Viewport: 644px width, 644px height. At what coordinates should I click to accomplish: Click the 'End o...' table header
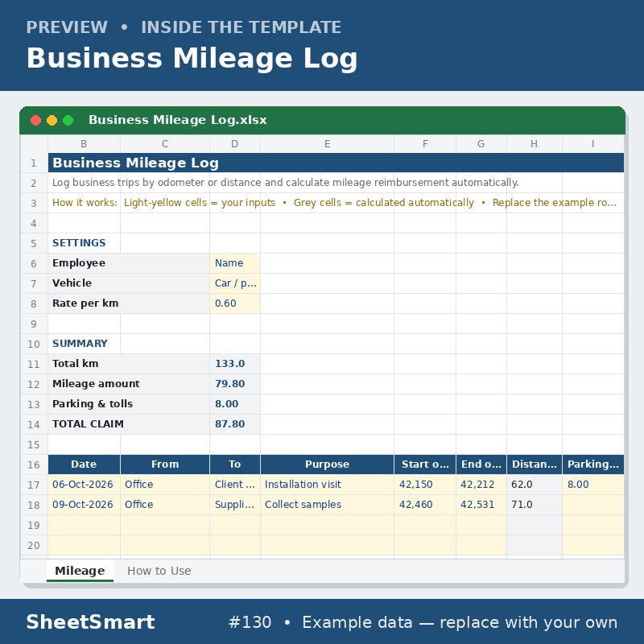[481, 464]
